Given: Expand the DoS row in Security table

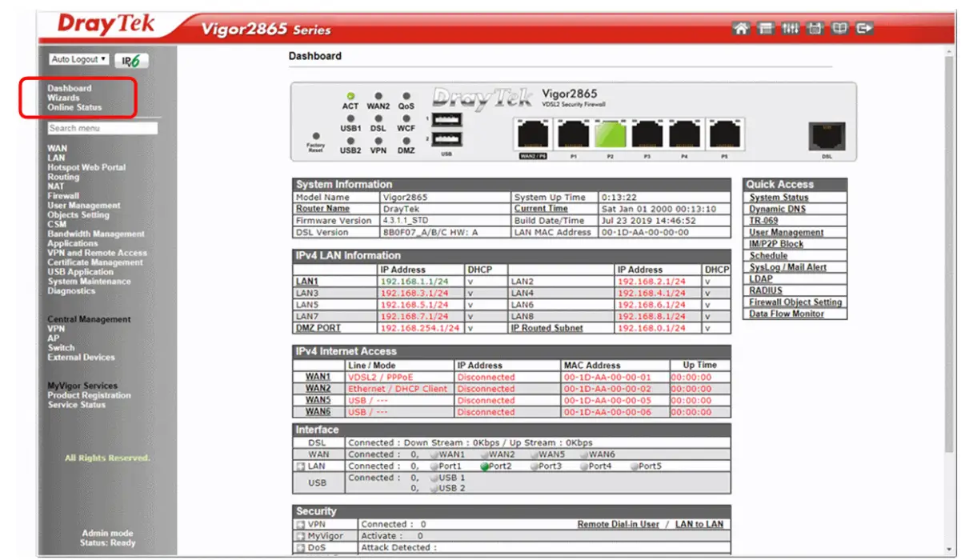Looking at the screenshot, I should (x=301, y=549).
